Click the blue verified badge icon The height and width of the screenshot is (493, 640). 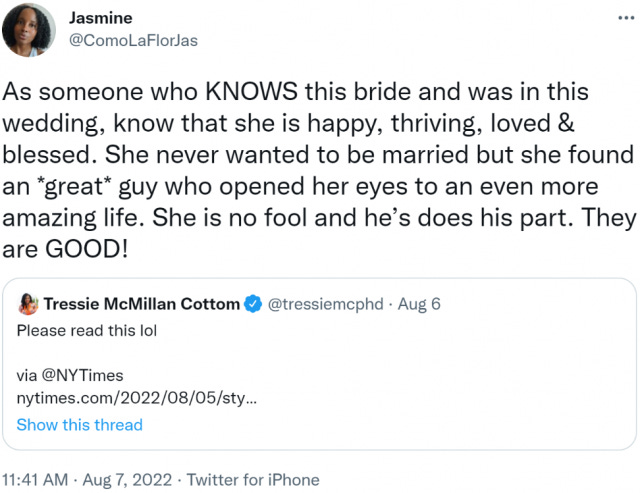click(x=253, y=304)
